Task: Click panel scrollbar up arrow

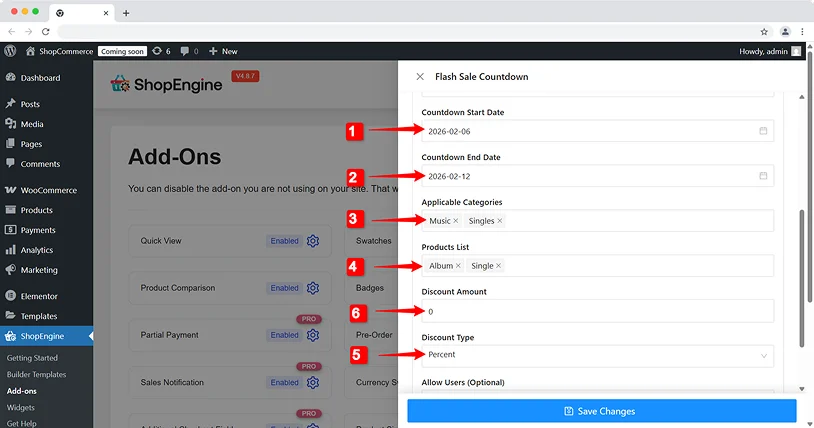Action: click(x=802, y=97)
